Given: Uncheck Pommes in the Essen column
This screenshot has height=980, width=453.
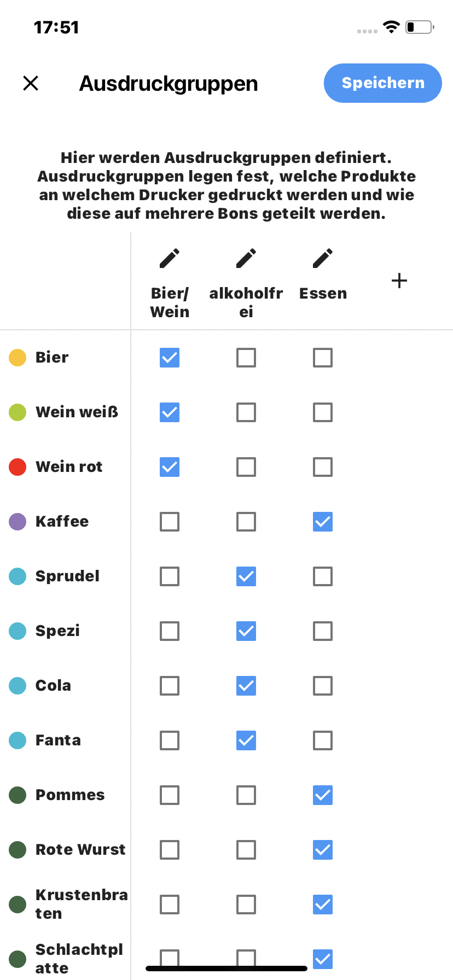Looking at the screenshot, I should pyautogui.click(x=323, y=795).
